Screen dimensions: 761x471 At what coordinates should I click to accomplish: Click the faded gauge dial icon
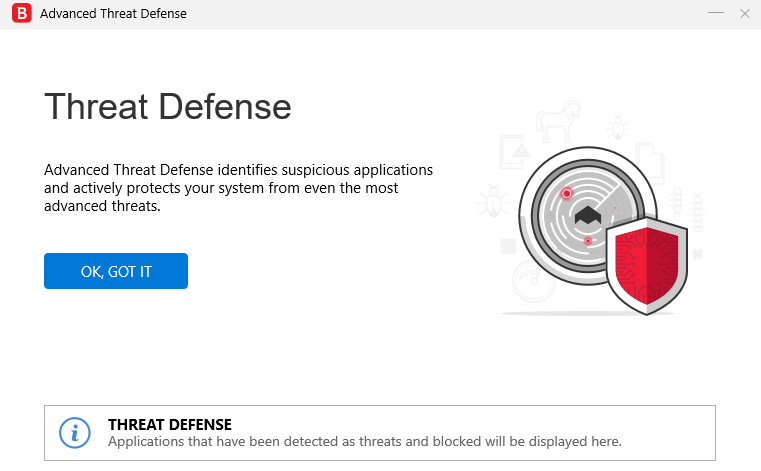533,282
